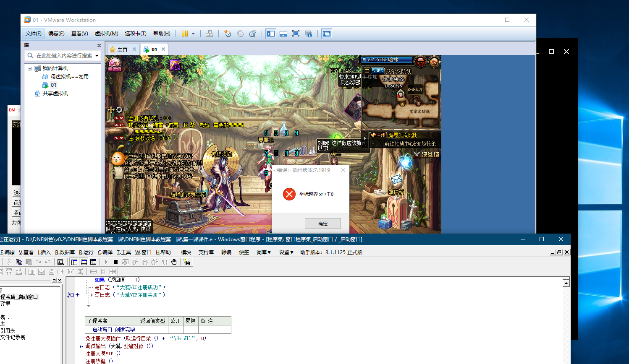Screen dimensions: 629x364
Task: Switch to the 主页 tab in VMware
Action: (x=122, y=49)
